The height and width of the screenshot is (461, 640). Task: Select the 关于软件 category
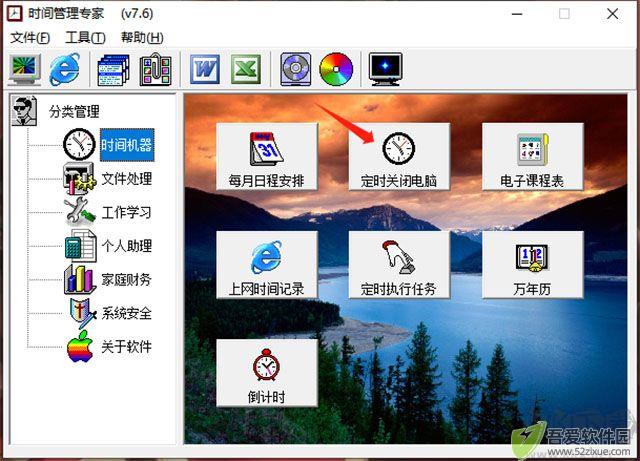[127, 347]
